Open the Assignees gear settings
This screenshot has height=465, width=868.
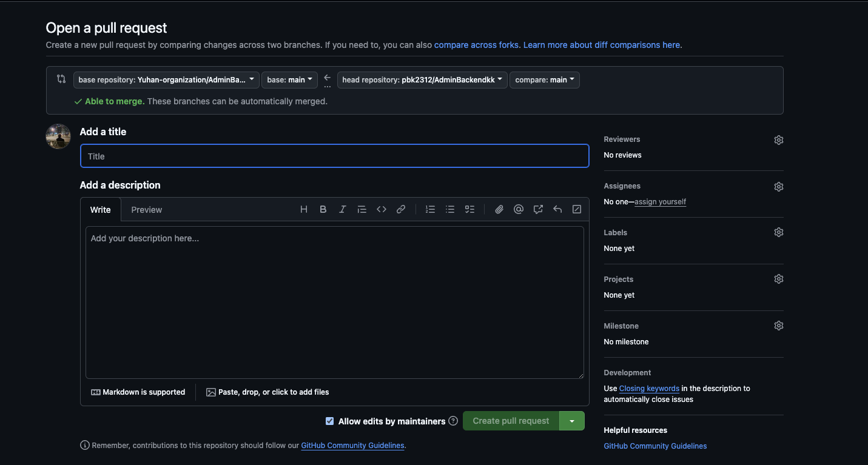[x=779, y=187]
